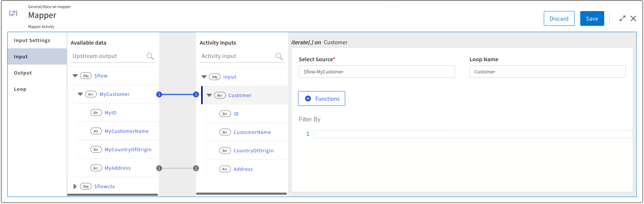Collapse the input object node
Screen dimensions: 644x204
click(x=204, y=77)
